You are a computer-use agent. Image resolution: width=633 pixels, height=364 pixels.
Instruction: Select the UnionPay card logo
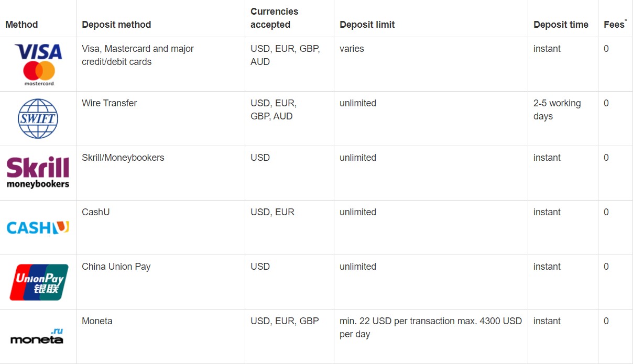(39, 282)
